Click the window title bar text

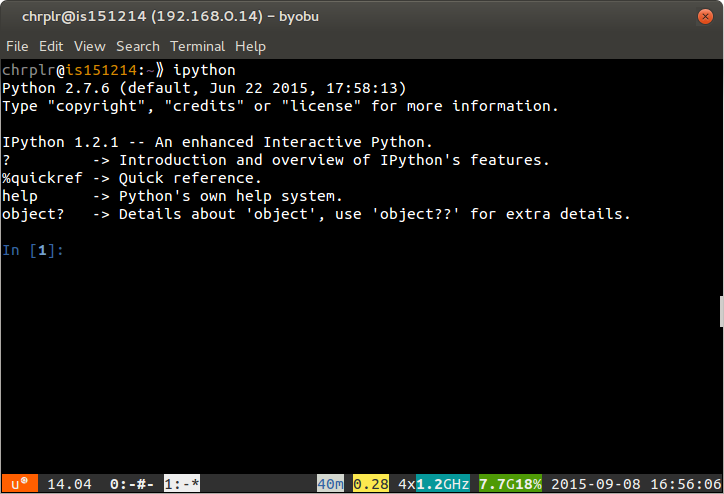click(361, 17)
